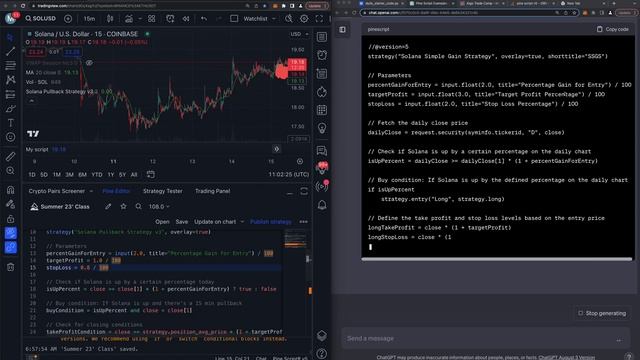Open the watchlist panel icon in the right sidebar
The width and height of the screenshot is (640, 360).
[x=322, y=37]
